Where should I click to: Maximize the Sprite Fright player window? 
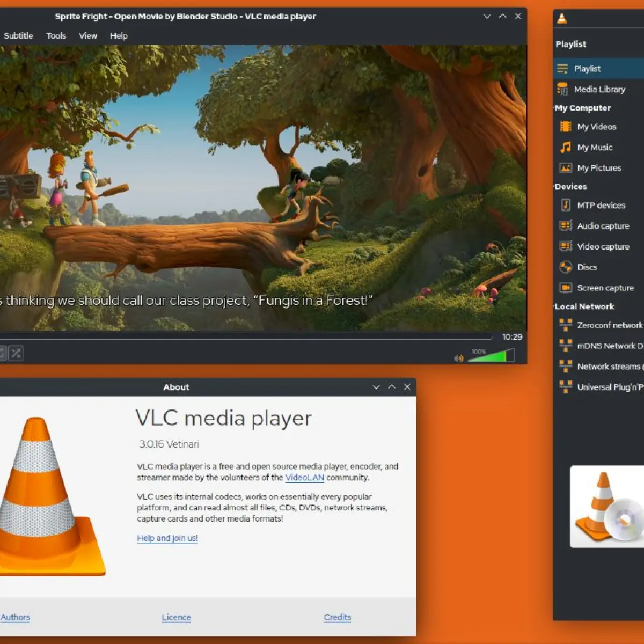pyautogui.click(x=503, y=16)
